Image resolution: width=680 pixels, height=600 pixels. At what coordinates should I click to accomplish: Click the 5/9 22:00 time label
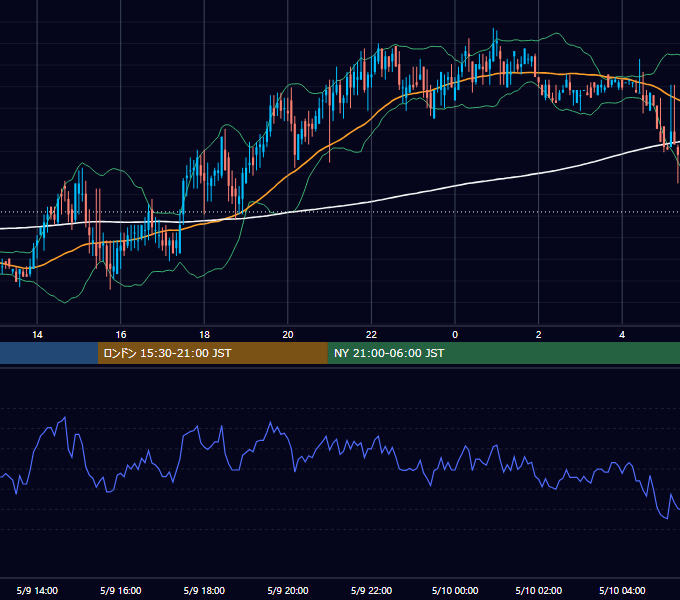point(372,590)
